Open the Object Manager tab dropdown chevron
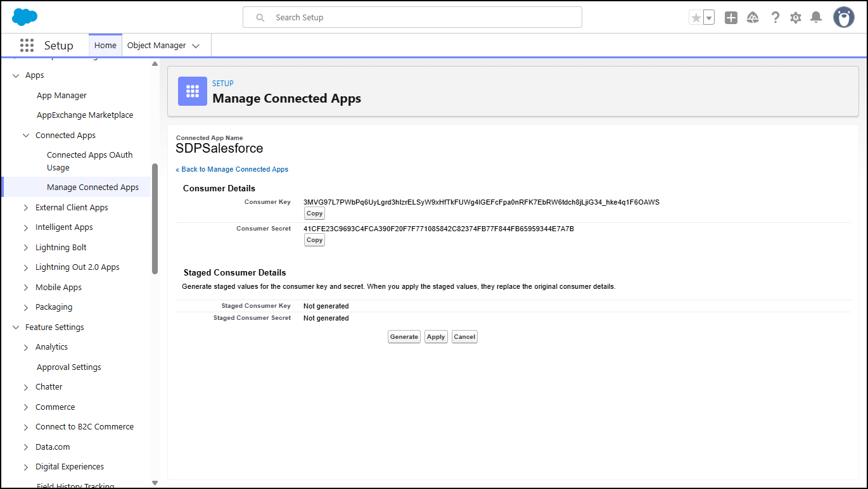The height and width of the screenshot is (489, 868). (196, 46)
